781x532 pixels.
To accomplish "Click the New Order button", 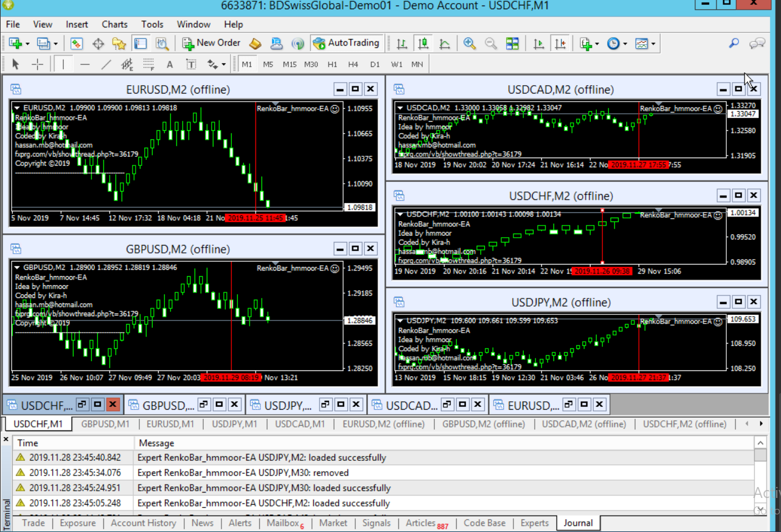I will coord(212,43).
